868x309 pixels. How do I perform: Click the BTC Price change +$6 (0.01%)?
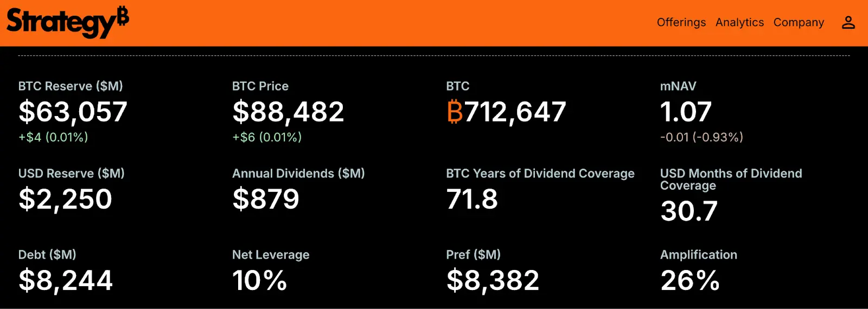(267, 137)
